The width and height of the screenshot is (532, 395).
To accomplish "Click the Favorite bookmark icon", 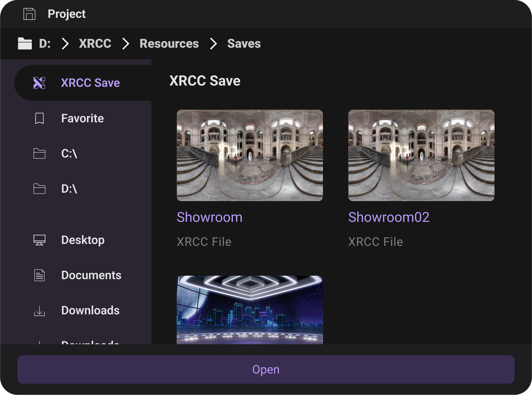I will tap(39, 118).
